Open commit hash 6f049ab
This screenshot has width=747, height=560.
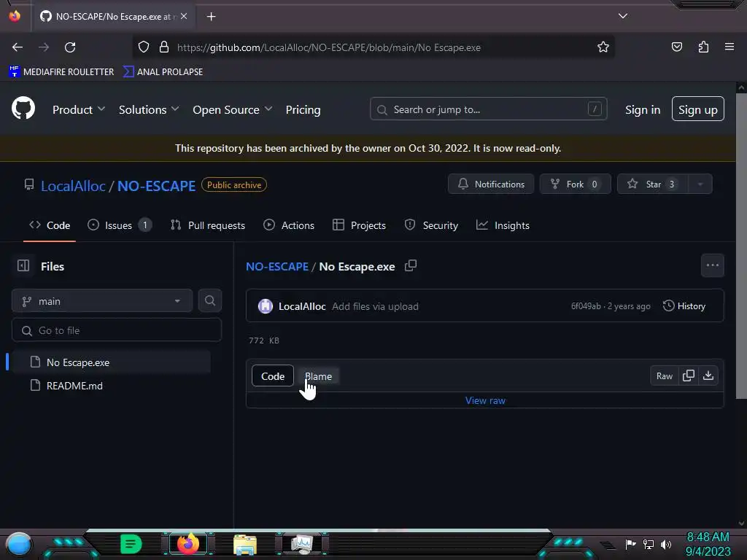click(586, 306)
